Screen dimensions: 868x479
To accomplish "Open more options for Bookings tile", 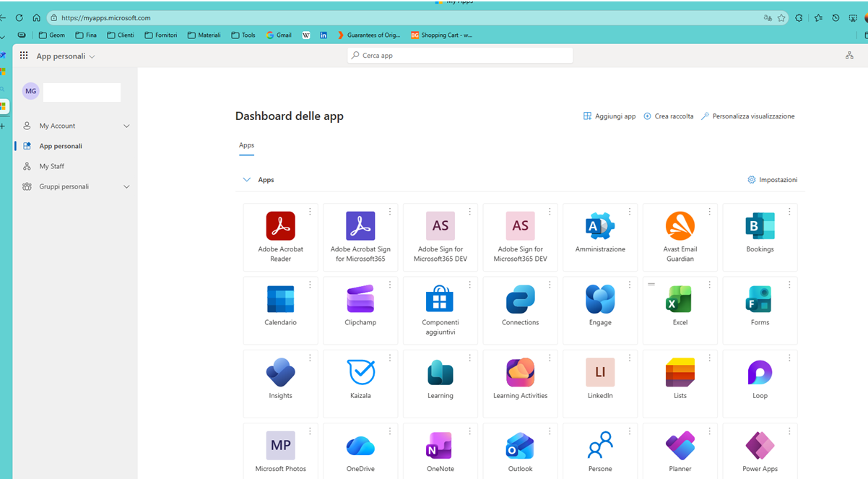I will tap(789, 212).
